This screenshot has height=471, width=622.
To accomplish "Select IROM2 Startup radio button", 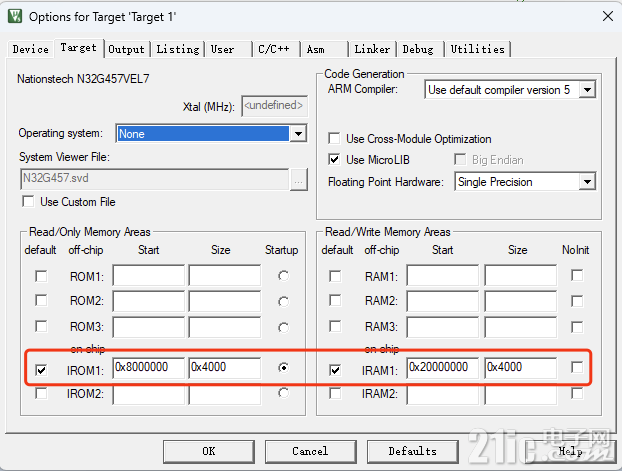I will tap(283, 393).
